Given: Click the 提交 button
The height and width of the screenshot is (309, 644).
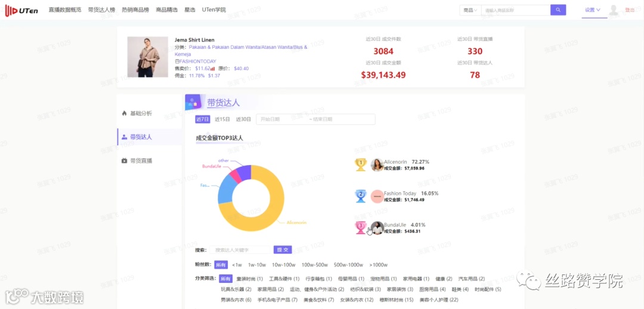Looking at the screenshot, I should 283,249.
